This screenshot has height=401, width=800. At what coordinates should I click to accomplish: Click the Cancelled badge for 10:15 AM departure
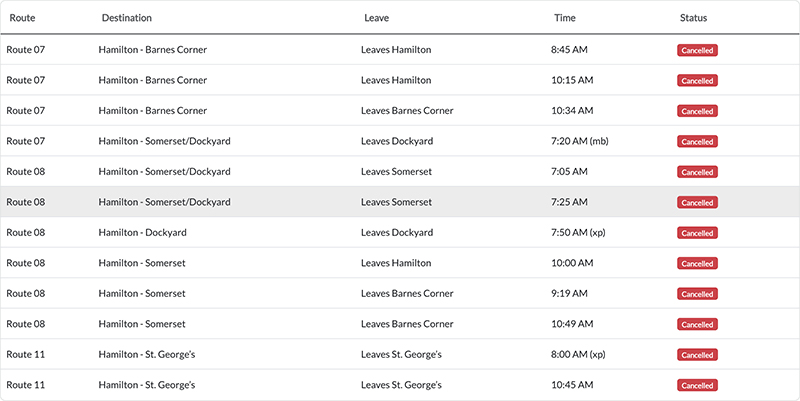click(697, 81)
